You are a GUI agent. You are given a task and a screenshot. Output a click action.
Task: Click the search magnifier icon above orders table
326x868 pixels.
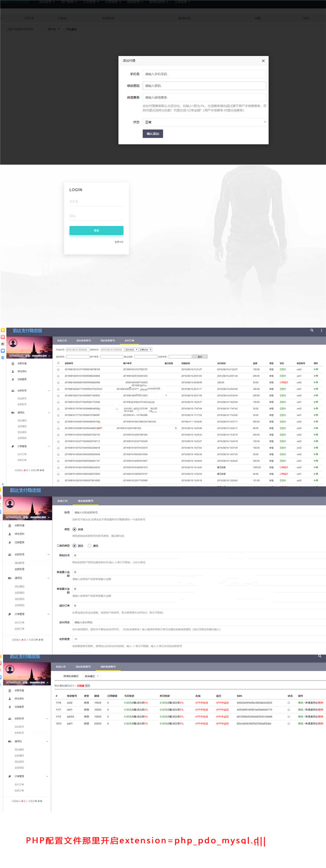312,331
